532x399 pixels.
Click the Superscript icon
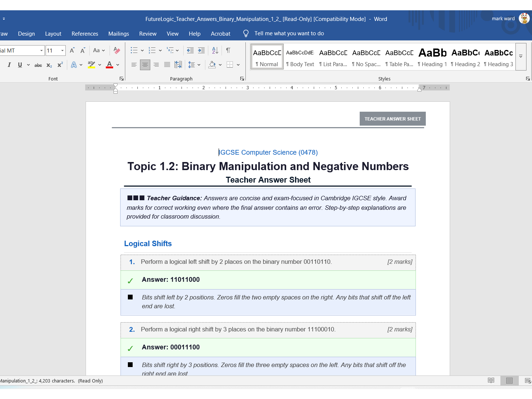click(x=60, y=65)
